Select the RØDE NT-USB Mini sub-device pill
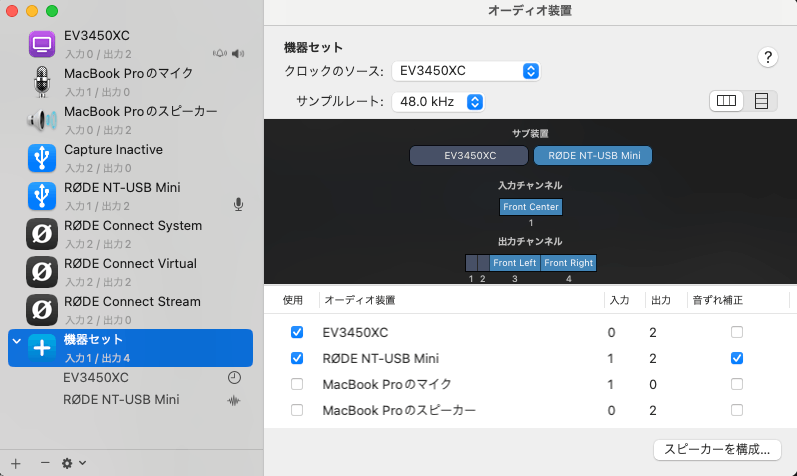 (x=593, y=156)
